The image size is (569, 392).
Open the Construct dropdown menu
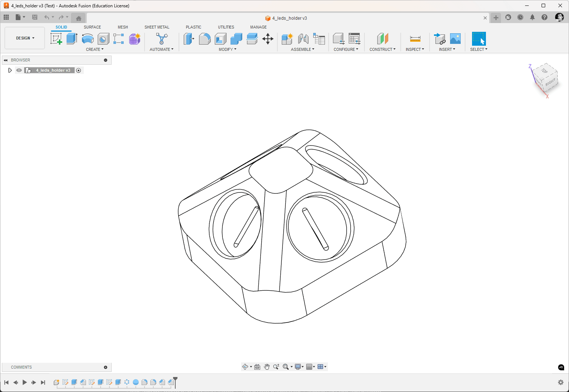pos(382,49)
